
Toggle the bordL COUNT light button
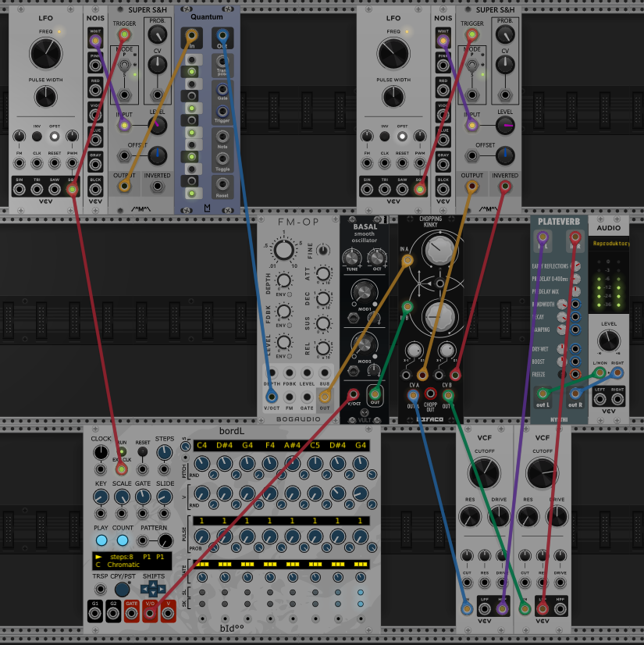click(123, 540)
